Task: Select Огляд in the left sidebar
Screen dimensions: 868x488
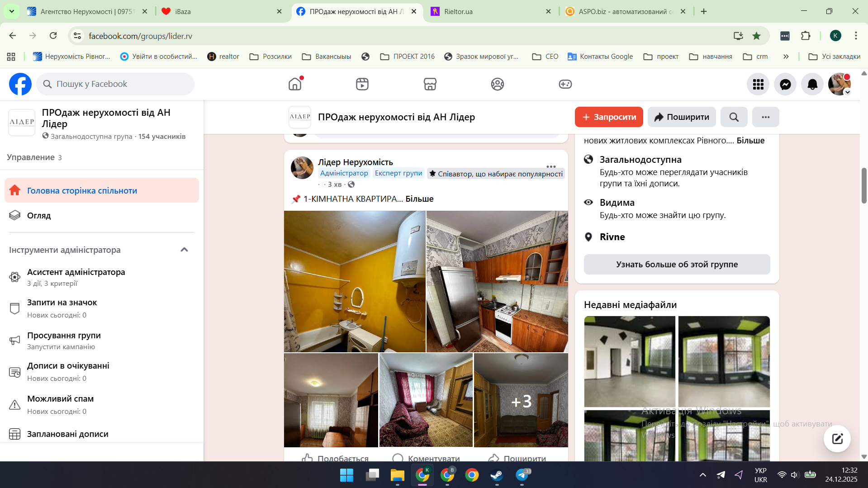Action: click(39, 216)
